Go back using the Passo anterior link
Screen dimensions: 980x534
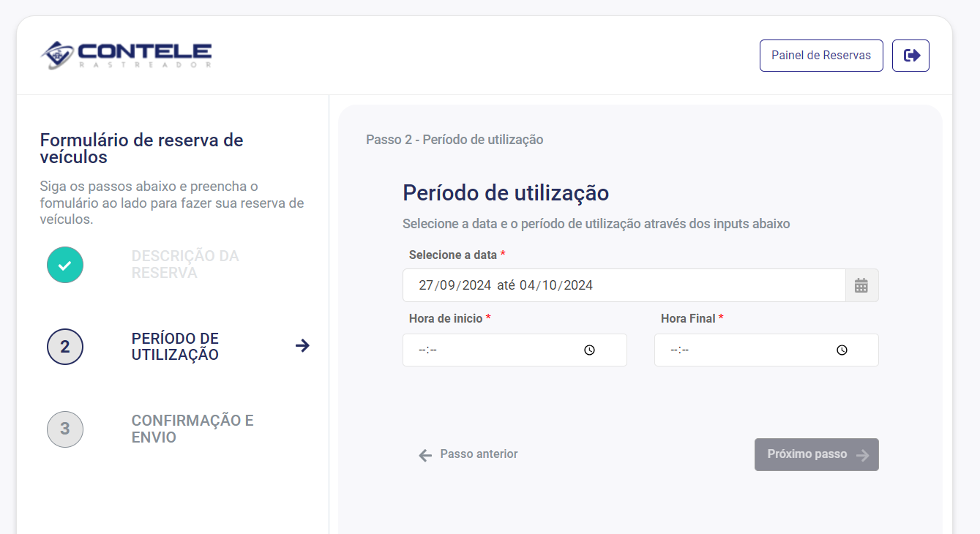478,454
